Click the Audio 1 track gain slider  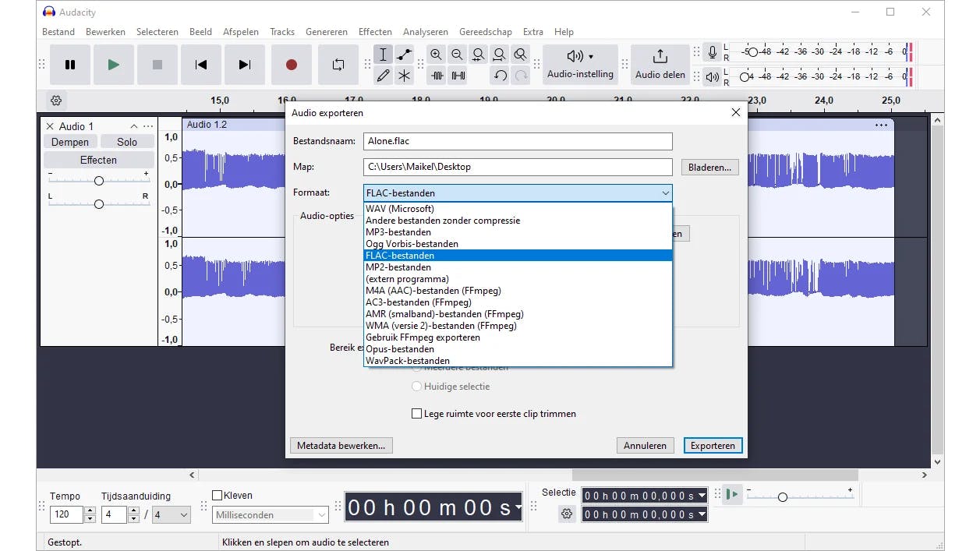[x=98, y=181]
